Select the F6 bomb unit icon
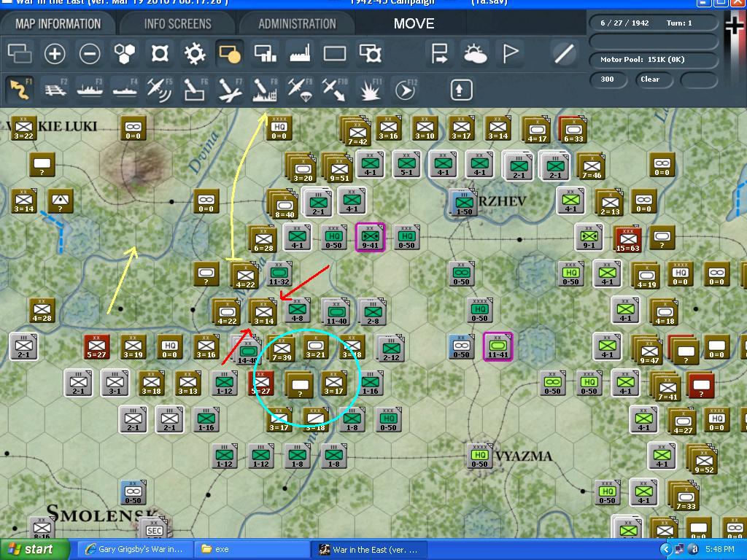 [x=195, y=90]
